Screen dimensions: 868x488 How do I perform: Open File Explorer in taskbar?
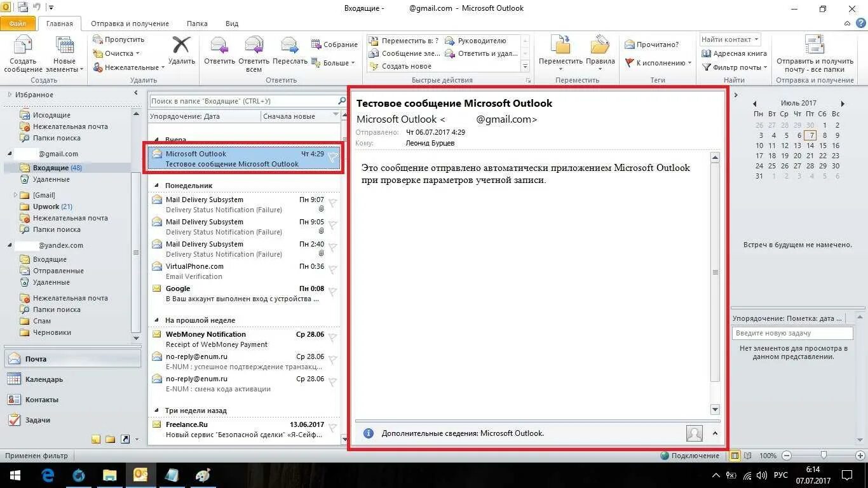tap(109, 475)
